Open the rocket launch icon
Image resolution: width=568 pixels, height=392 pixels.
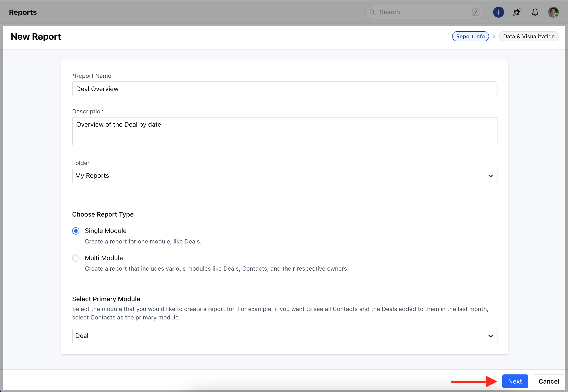(x=517, y=12)
